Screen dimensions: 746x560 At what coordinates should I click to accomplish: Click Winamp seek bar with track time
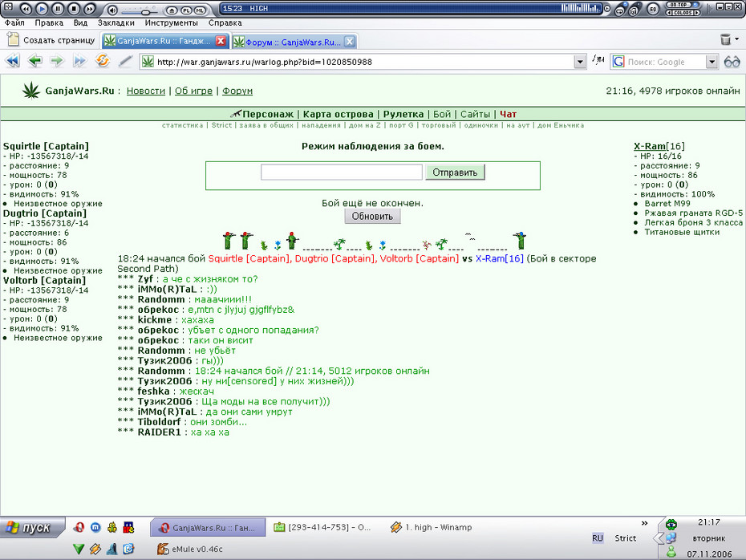(x=412, y=8)
